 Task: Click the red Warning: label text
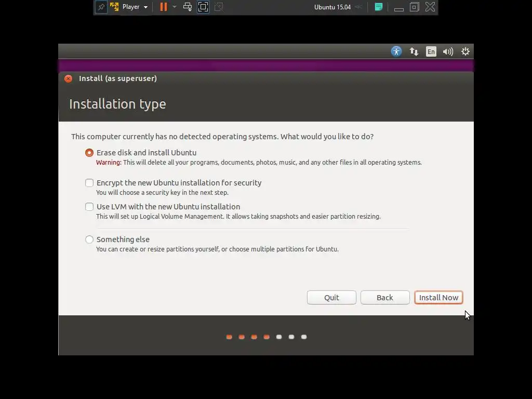point(109,163)
